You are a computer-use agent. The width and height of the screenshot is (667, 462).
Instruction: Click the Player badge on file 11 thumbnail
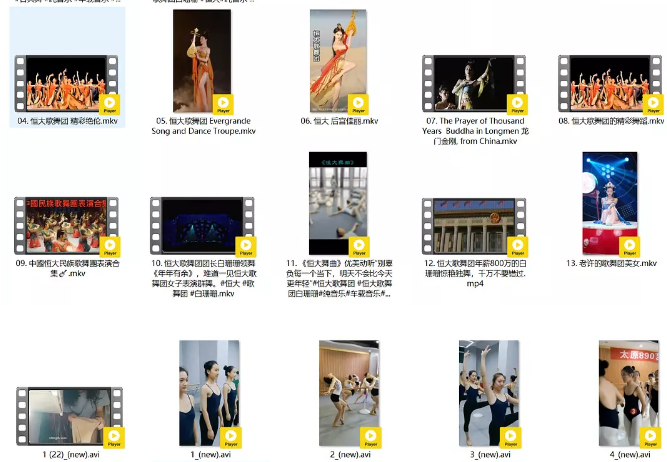[359, 247]
